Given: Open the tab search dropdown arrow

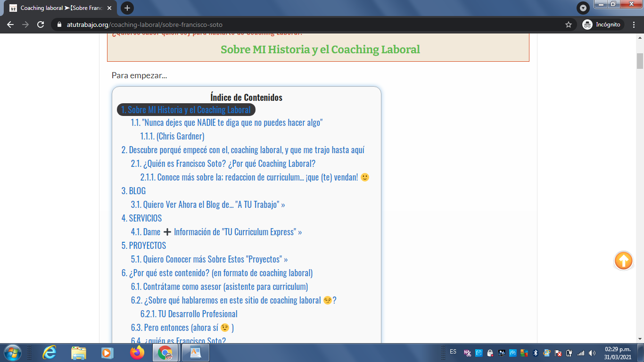Looking at the screenshot, I should (583, 8).
